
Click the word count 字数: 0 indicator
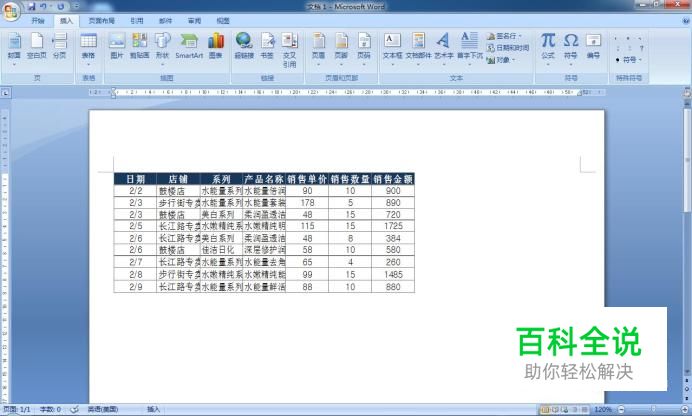click(50, 409)
